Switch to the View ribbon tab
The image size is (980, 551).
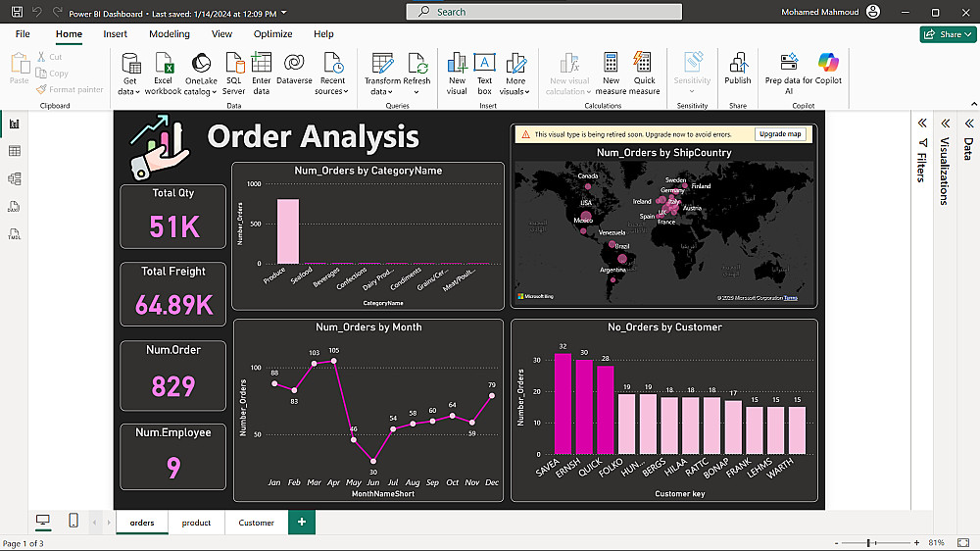[221, 33]
